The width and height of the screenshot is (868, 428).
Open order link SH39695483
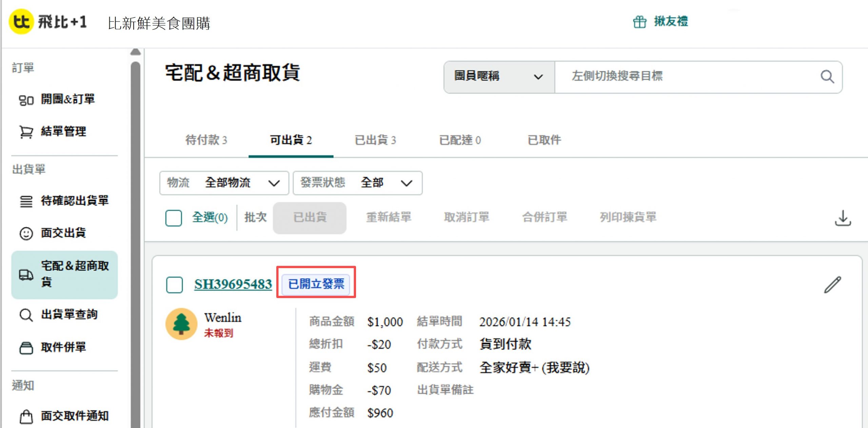tap(233, 284)
